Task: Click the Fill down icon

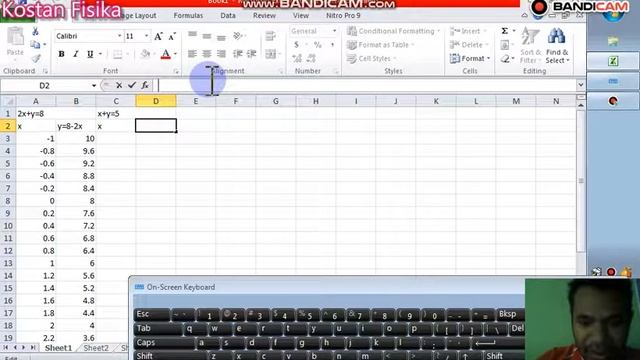Action: (x=504, y=45)
